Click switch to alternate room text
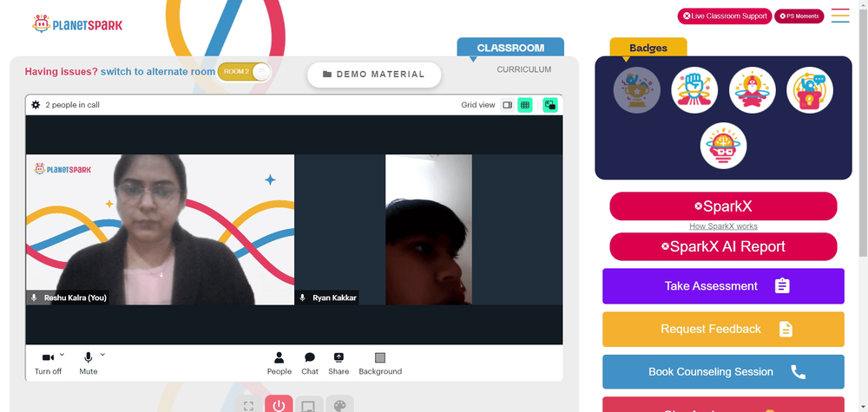Image resolution: width=868 pixels, height=412 pixels. pos(158,72)
